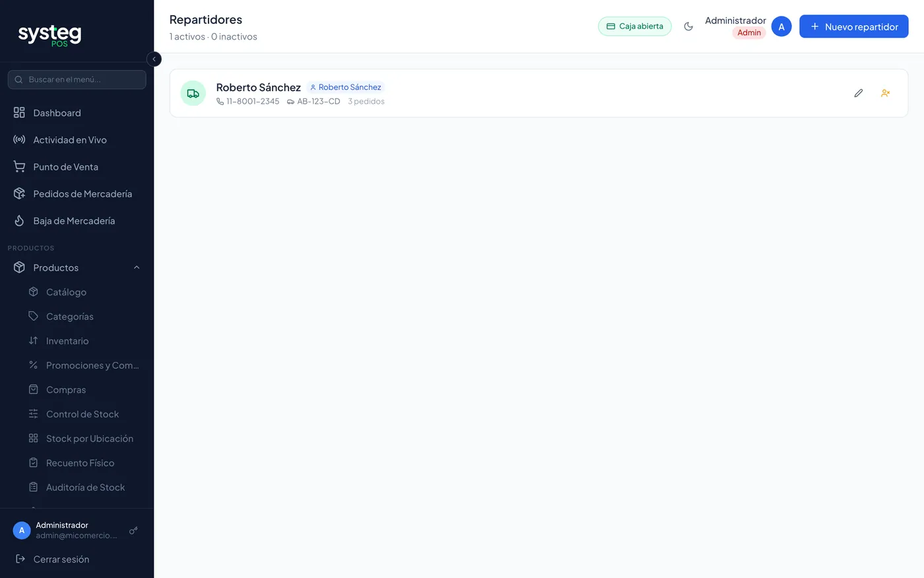The image size is (924, 578).
Task: Click the Productos box icon
Action: pos(19,268)
